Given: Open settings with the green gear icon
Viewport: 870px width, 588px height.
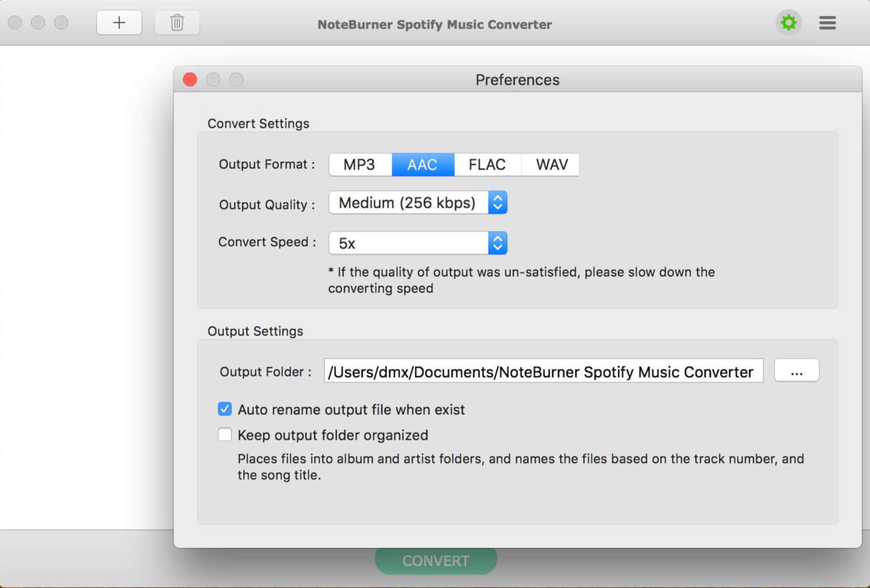Looking at the screenshot, I should coord(788,23).
